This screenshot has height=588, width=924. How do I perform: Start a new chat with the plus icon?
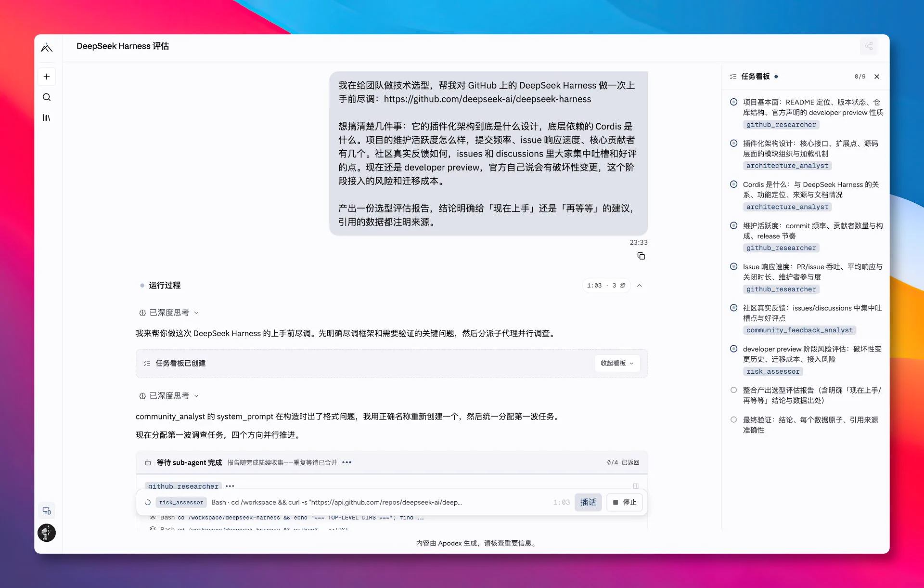point(47,77)
